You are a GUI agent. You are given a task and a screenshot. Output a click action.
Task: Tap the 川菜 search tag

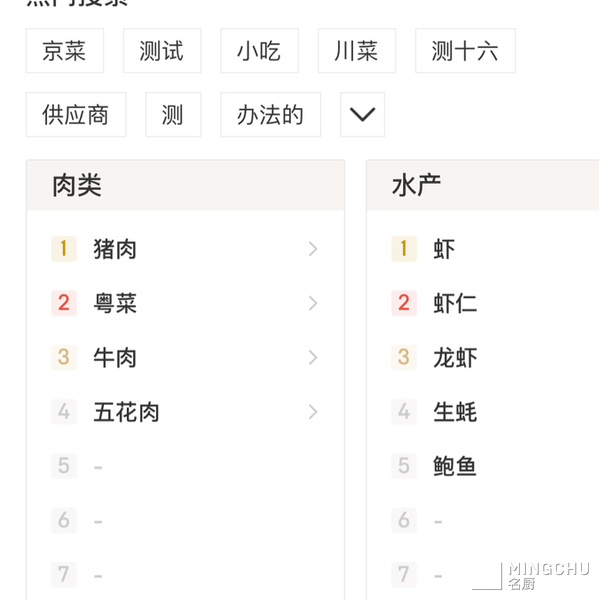coord(357,51)
